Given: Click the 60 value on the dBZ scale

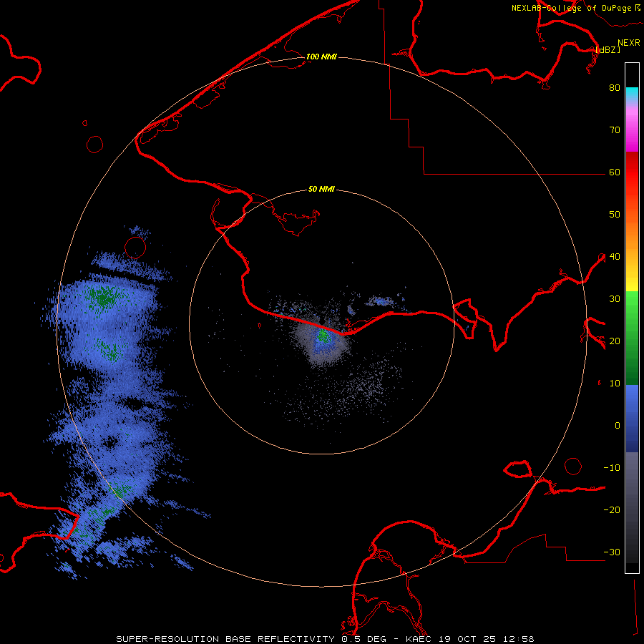Looking at the screenshot, I should pos(615,172).
